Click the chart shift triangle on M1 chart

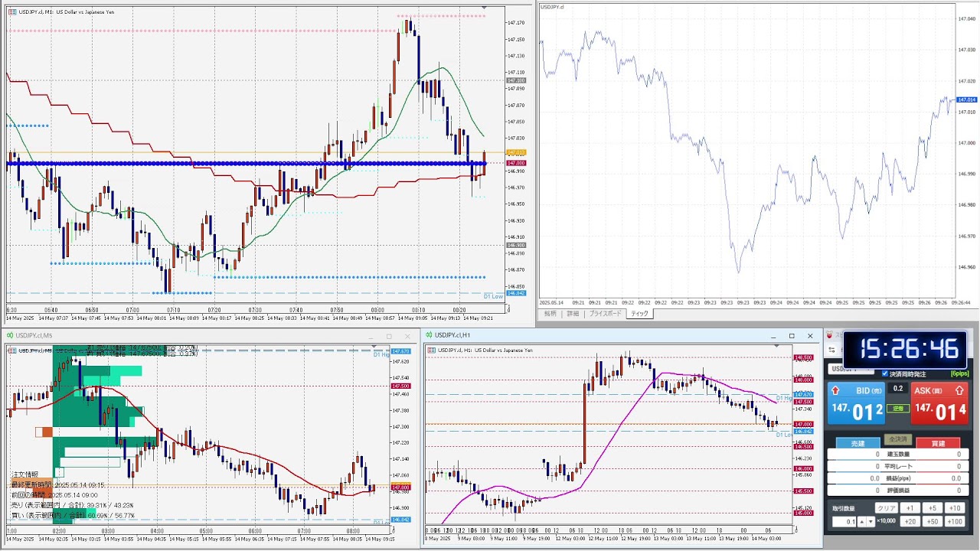483,8
